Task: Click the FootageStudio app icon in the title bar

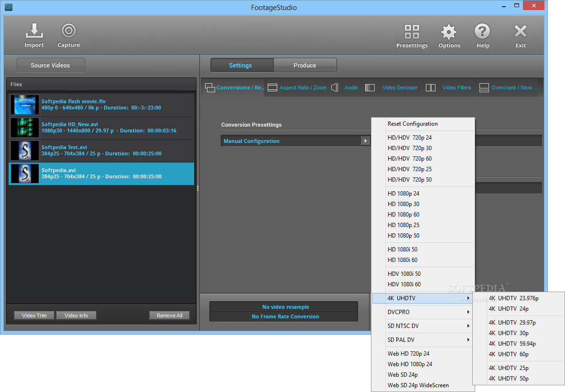Action: click(x=9, y=7)
